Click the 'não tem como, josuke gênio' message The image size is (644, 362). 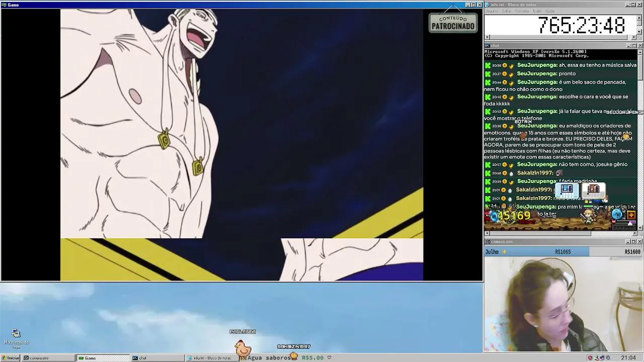593,164
